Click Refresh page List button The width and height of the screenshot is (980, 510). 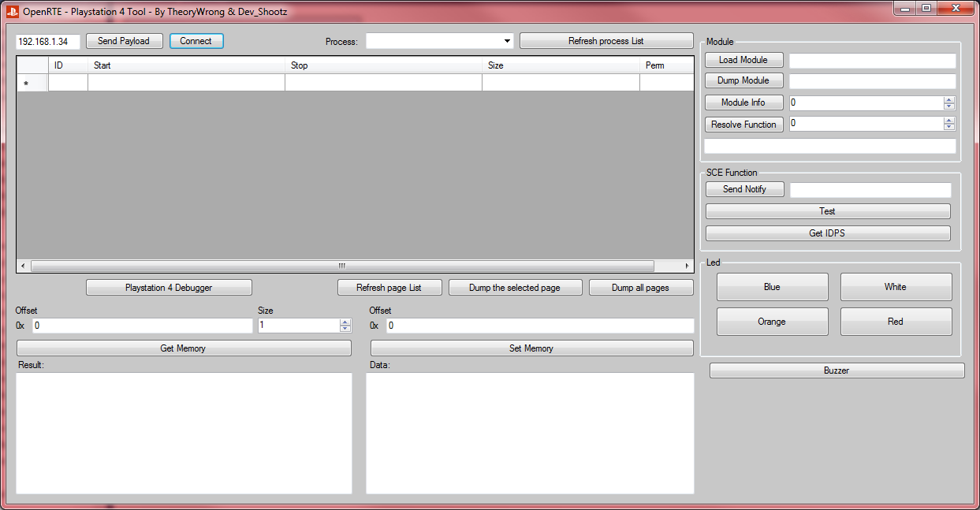[x=389, y=288]
